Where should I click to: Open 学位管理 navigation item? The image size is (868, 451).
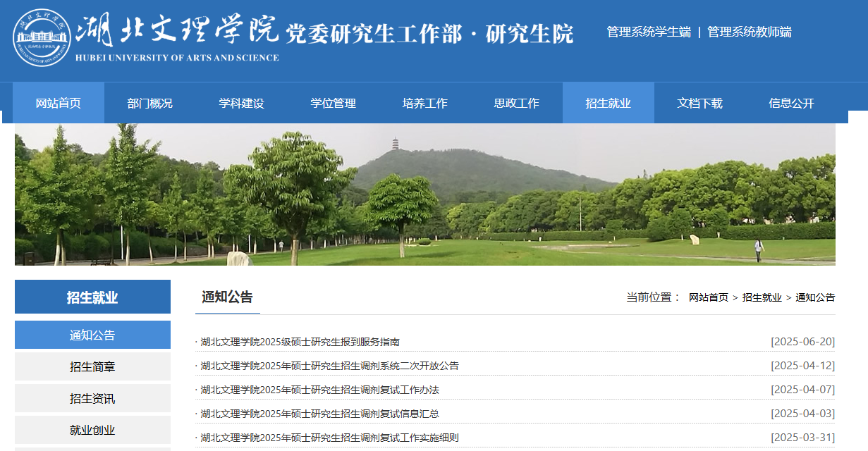[334, 103]
